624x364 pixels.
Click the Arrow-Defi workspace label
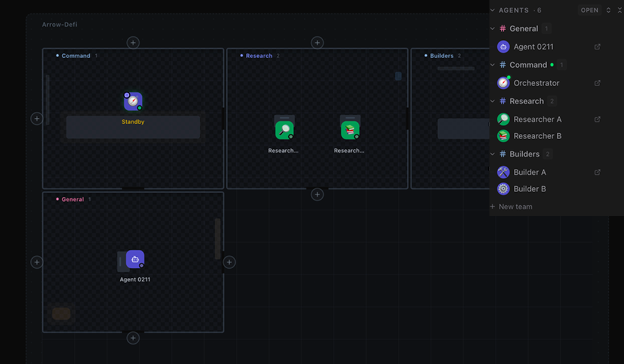coord(60,24)
